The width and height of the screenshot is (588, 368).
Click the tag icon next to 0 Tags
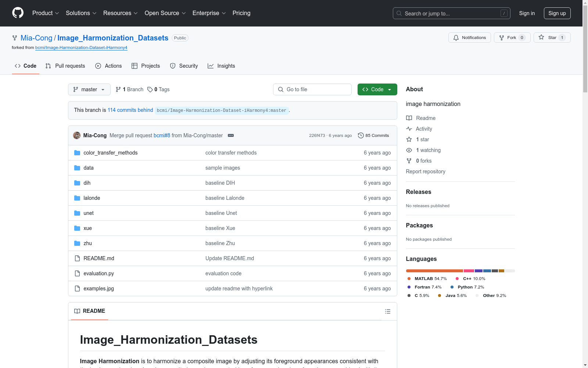click(150, 89)
